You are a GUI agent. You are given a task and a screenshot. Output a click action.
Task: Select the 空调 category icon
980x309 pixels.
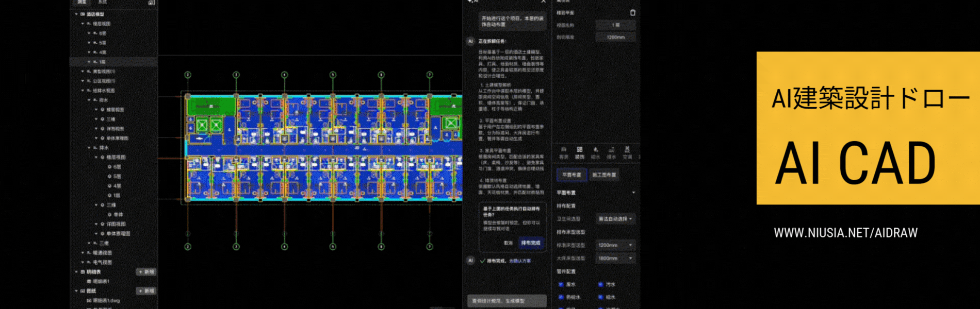tap(627, 152)
